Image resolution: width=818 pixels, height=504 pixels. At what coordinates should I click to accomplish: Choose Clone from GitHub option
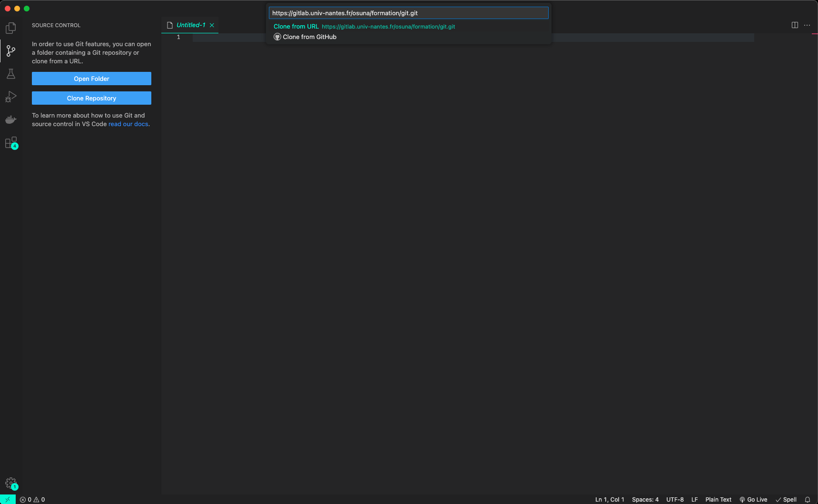408,37
